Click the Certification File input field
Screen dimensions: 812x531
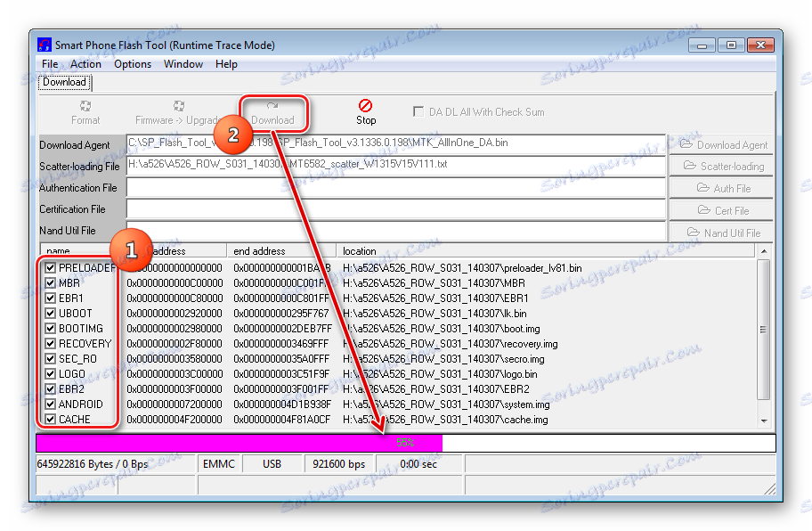395,209
